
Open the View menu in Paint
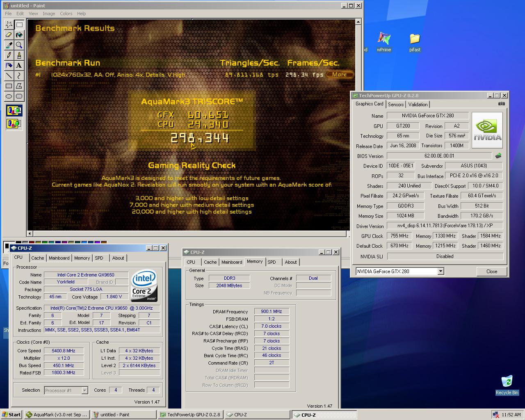pyautogui.click(x=33, y=14)
